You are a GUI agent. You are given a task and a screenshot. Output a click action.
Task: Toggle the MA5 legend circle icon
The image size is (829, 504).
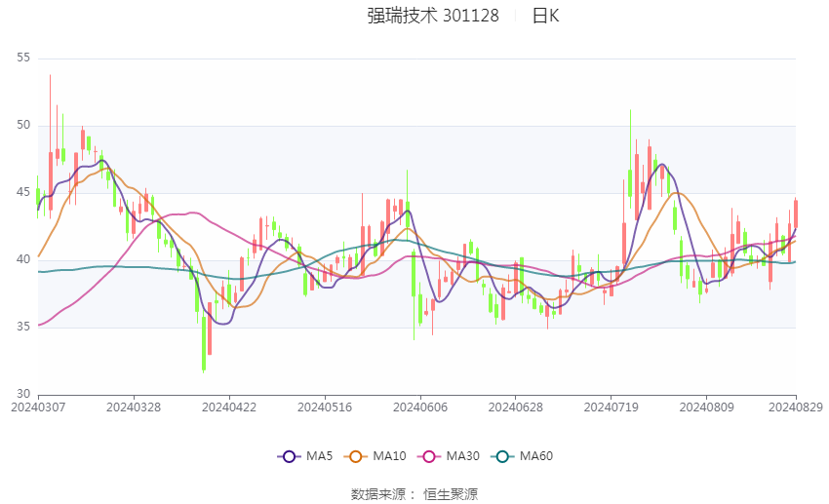(x=290, y=456)
